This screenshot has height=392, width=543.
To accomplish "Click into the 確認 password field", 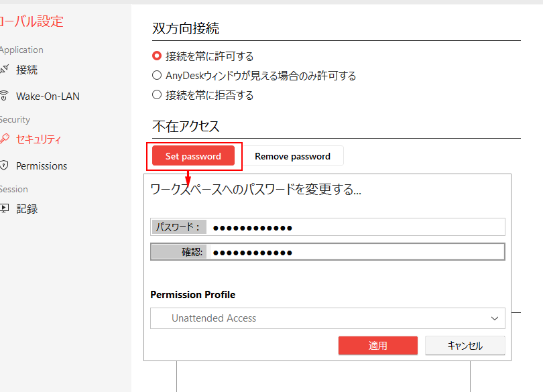I will click(355, 252).
